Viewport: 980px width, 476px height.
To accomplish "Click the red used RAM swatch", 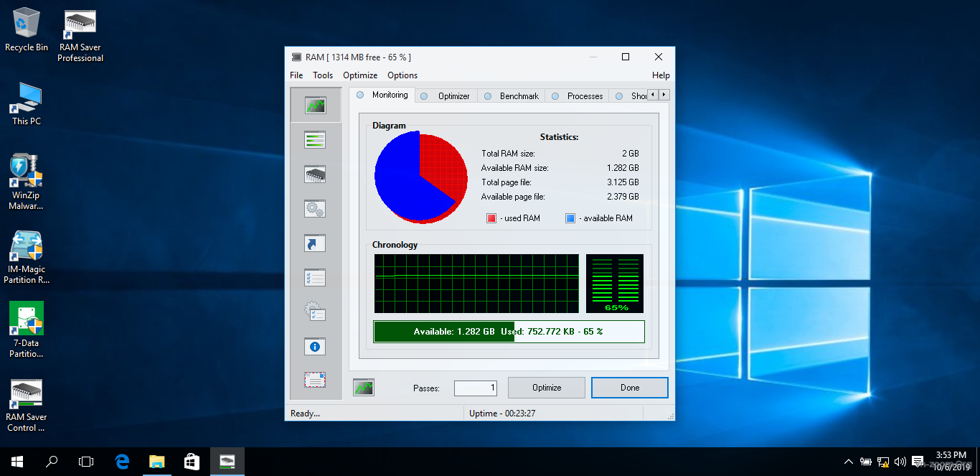I will click(491, 218).
